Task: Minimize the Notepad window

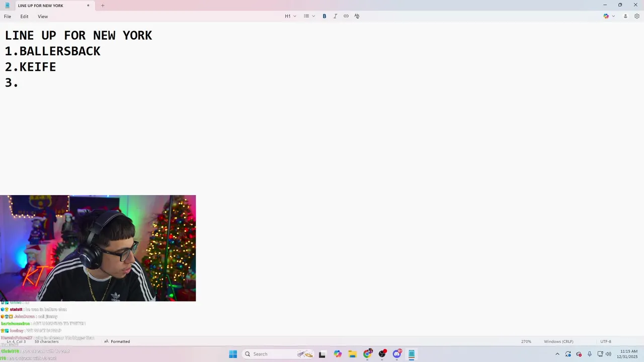Action: (x=605, y=5)
